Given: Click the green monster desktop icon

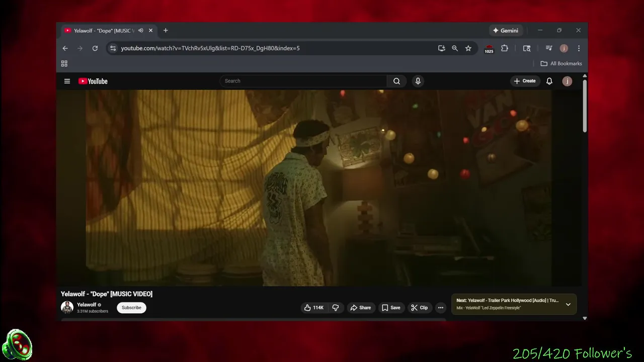Looking at the screenshot, I should point(17,345).
